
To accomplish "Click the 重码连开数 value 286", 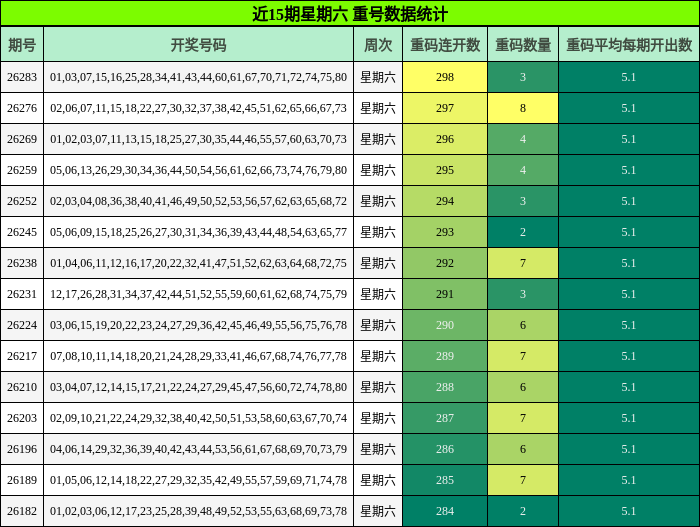I will 445,449.
